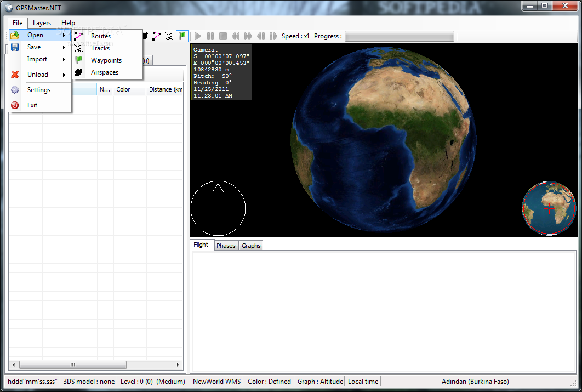Viewport: 582px width, 392px height.
Task: Click the compass north arrow circle
Action: coord(218,208)
